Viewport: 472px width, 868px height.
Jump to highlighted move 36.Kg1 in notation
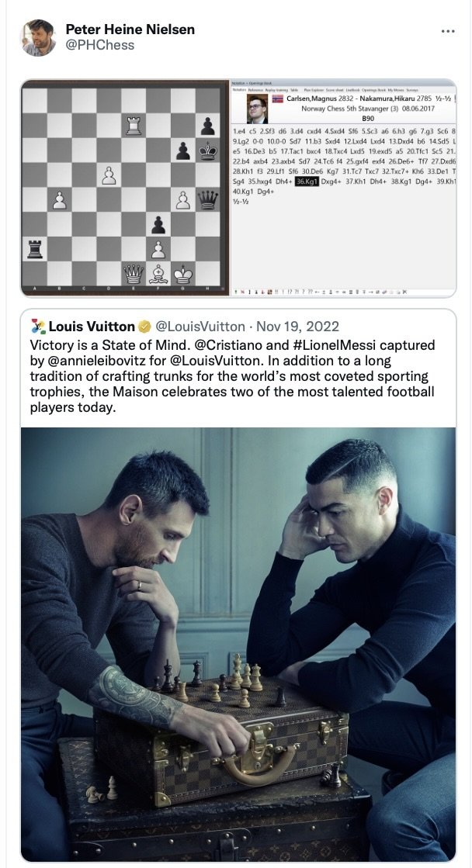tap(307, 181)
